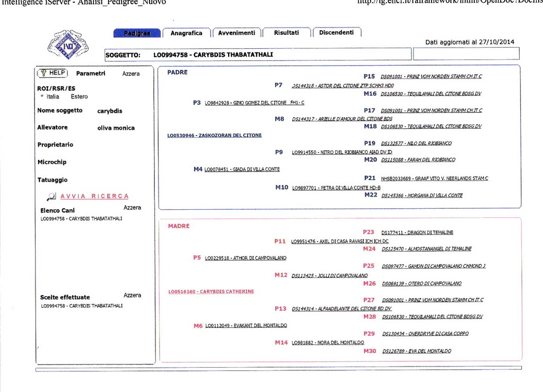Open P17 Prinz vom Norden Stamm link
Viewport: 543px width, 392px height.
[432, 110]
